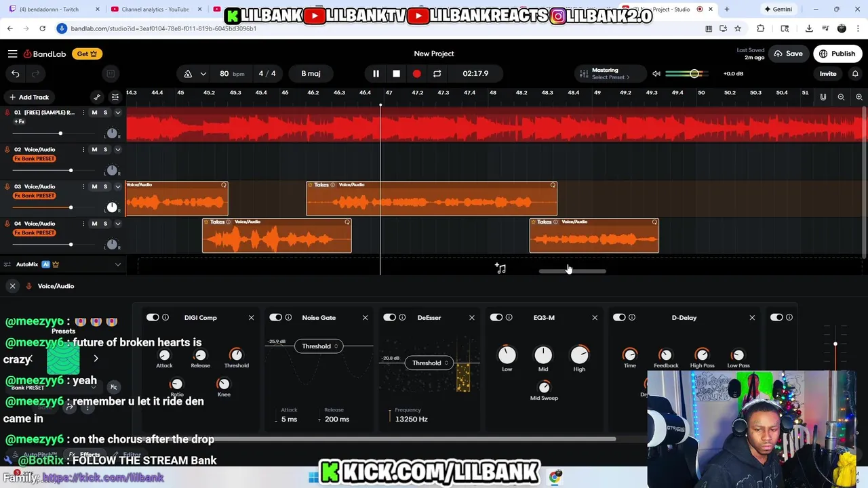868x488 pixels.
Task: Toggle the magnet snap-to-grid icon
Action: coord(823,97)
